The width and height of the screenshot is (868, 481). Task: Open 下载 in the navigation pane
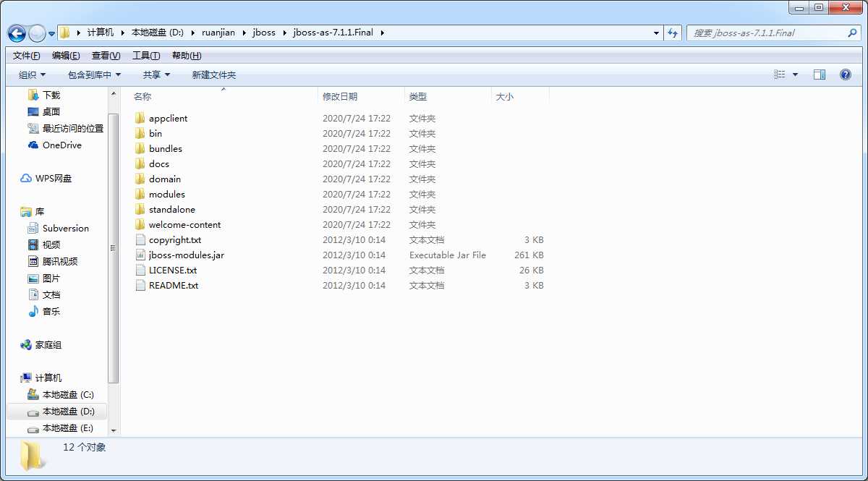(51, 95)
